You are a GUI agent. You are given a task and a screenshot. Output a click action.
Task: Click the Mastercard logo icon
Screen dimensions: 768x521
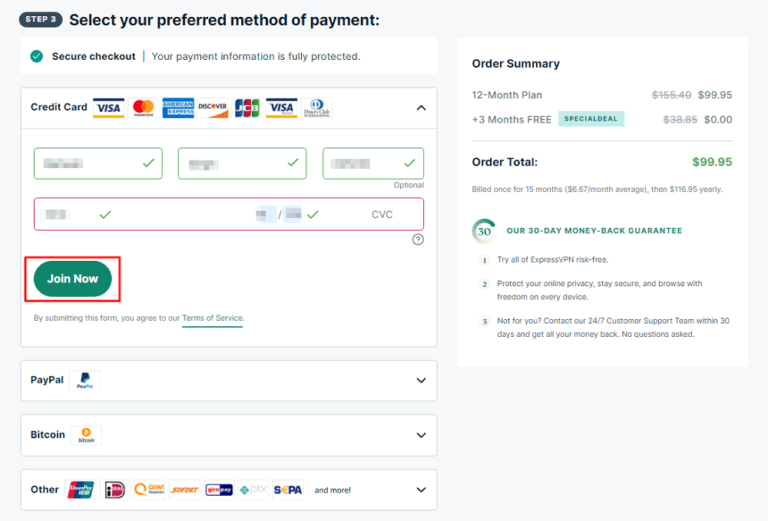pos(143,108)
